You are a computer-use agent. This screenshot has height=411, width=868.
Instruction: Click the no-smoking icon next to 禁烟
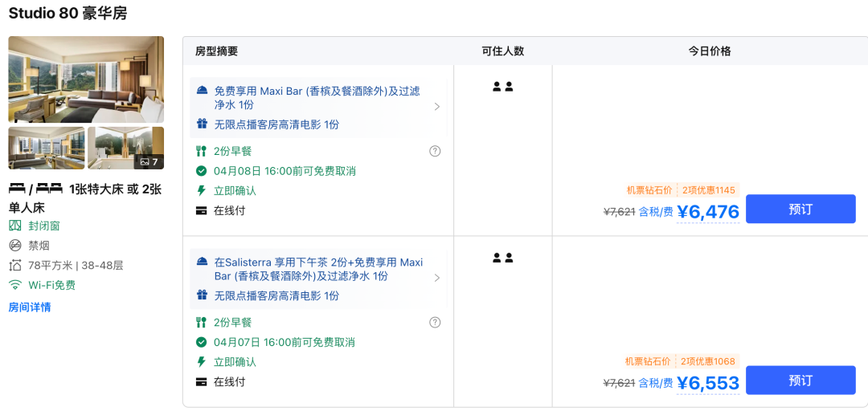[x=14, y=246]
